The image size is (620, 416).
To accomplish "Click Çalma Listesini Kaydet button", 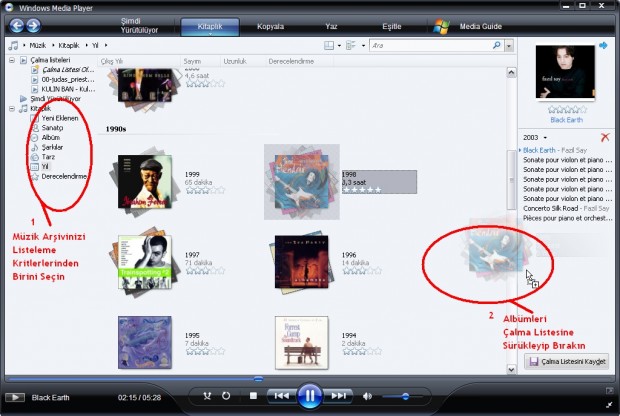I will (x=567, y=361).
